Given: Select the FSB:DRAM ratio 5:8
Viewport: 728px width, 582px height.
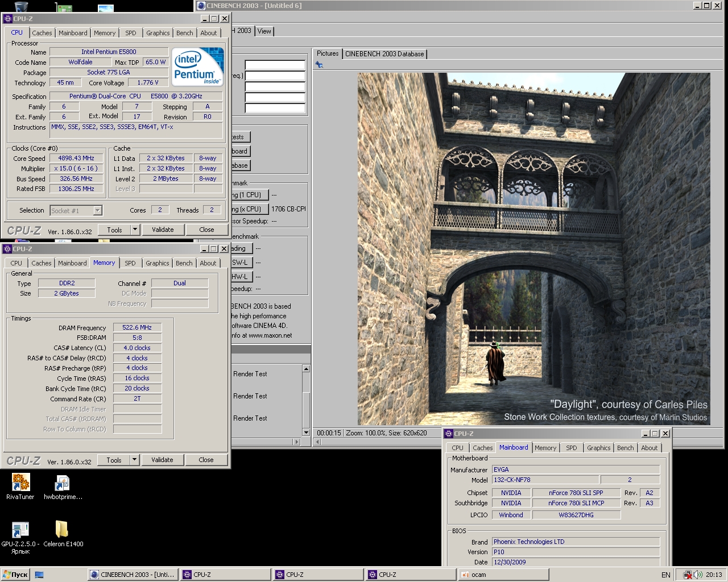Looking at the screenshot, I should pos(137,338).
